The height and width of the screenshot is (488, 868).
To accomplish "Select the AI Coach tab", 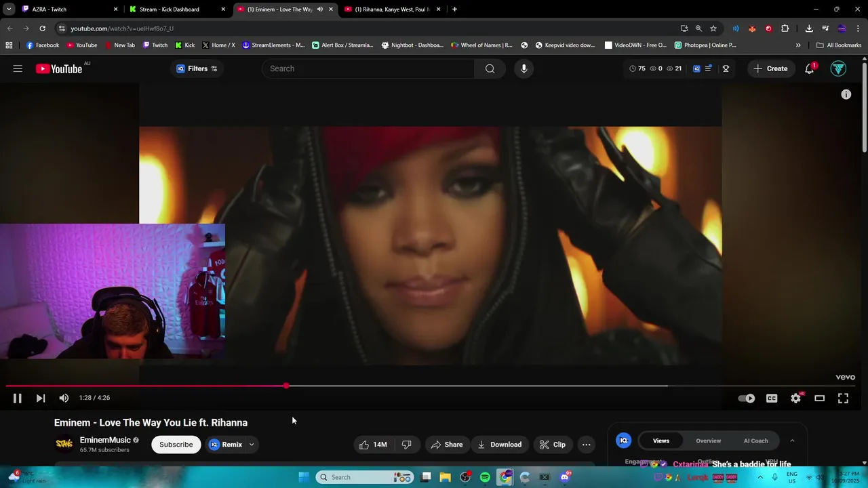I will click(756, 441).
